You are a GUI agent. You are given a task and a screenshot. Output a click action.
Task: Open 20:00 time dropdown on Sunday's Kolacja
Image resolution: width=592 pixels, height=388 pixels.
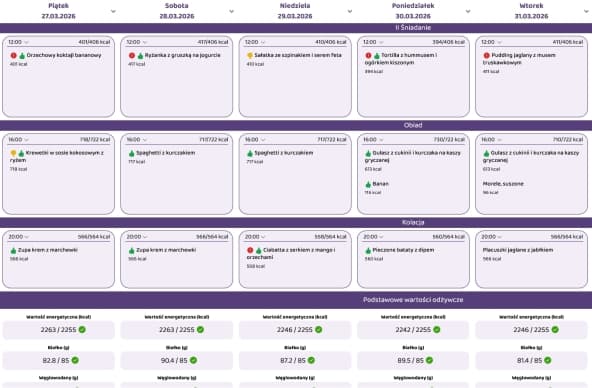tap(255, 237)
